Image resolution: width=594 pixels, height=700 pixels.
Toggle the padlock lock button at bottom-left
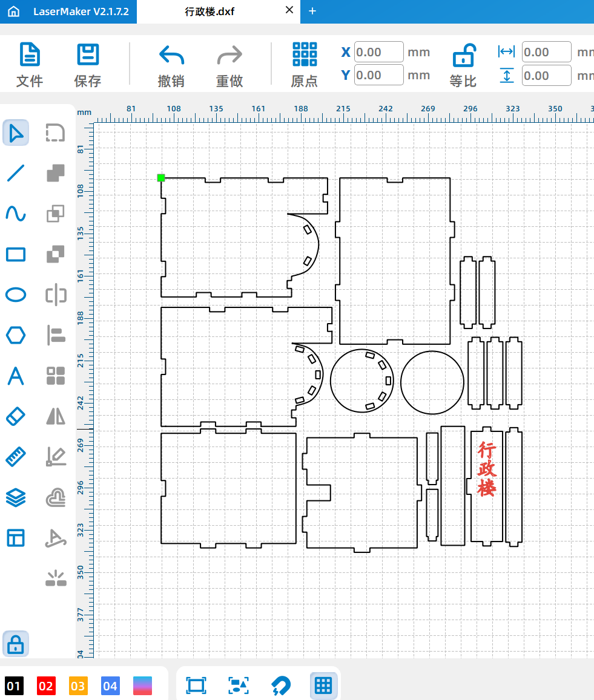point(16,644)
